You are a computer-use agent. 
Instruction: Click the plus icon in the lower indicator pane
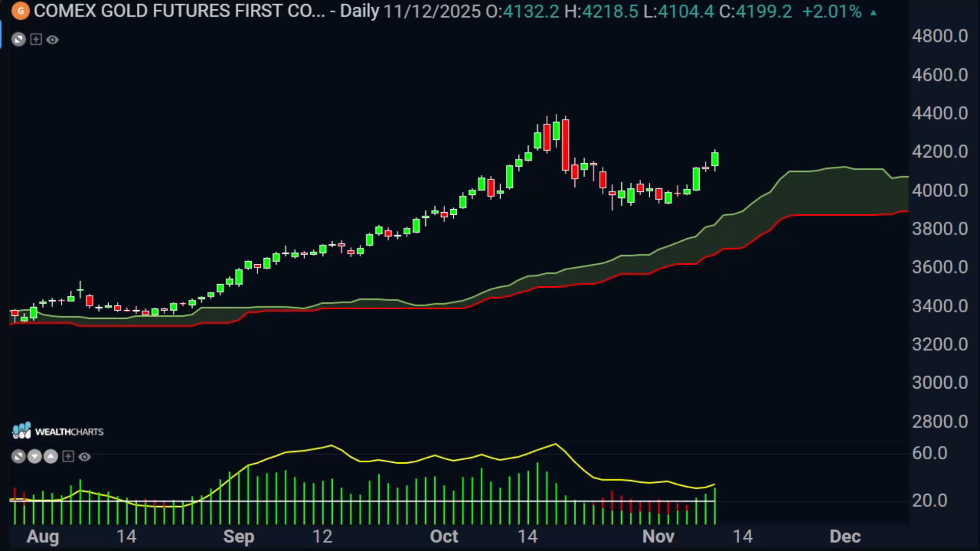click(x=68, y=457)
